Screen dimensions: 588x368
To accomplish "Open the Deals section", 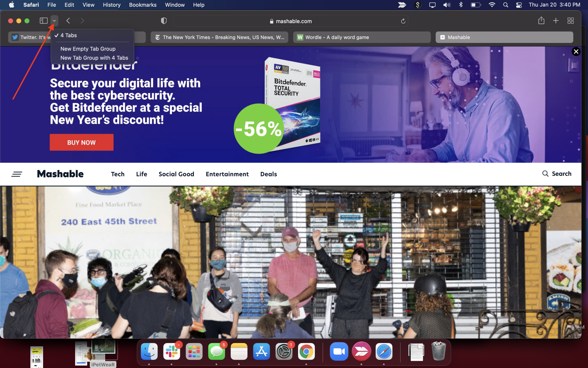I will coord(268,174).
